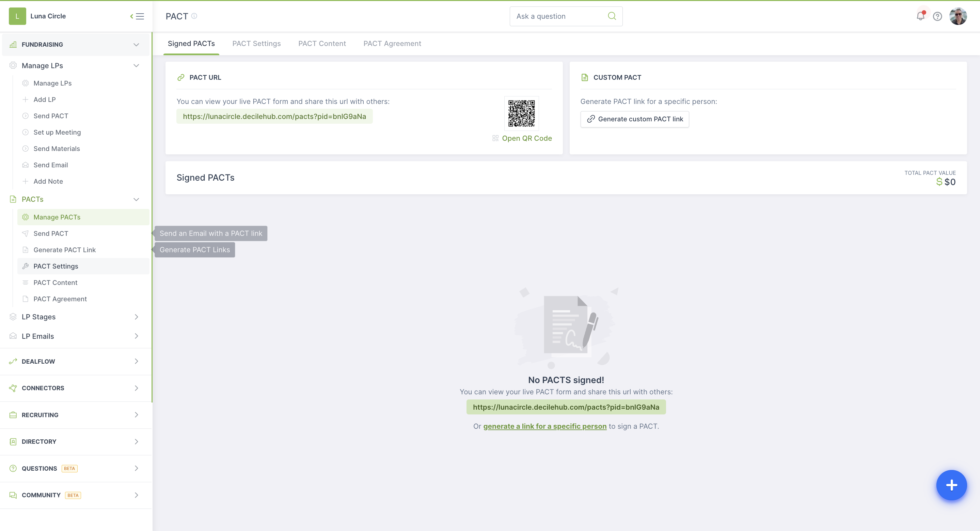
Task: Click the floating blue plus button
Action: pos(951,485)
